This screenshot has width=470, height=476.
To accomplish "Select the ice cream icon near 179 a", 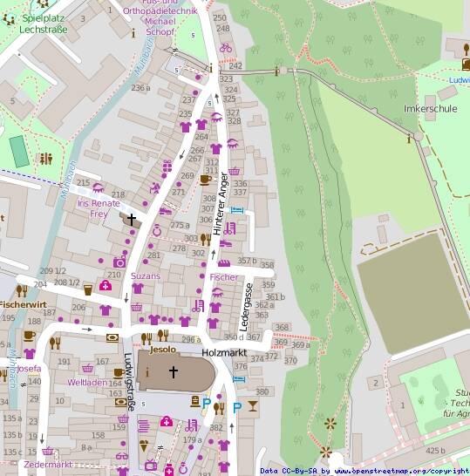I will 144,446.
